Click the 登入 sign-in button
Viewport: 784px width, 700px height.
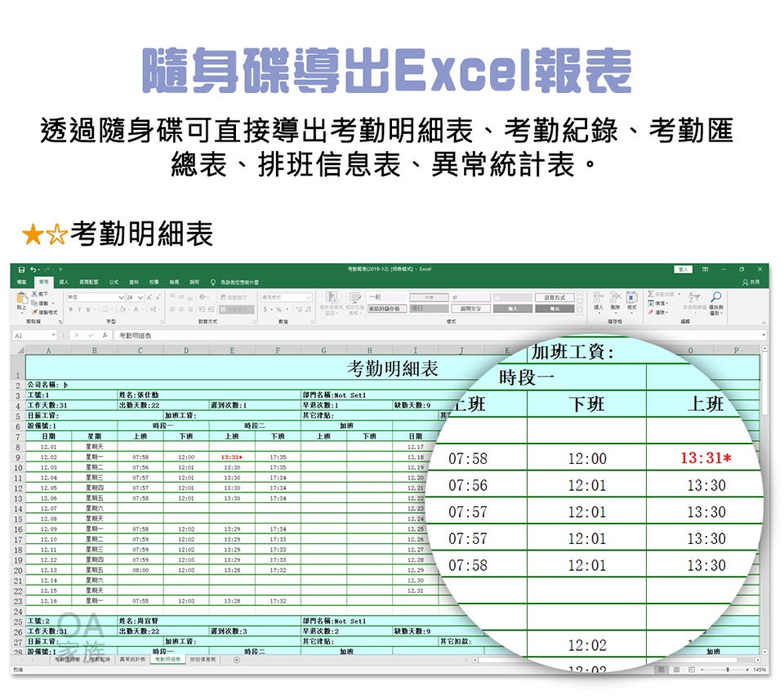tap(682, 269)
